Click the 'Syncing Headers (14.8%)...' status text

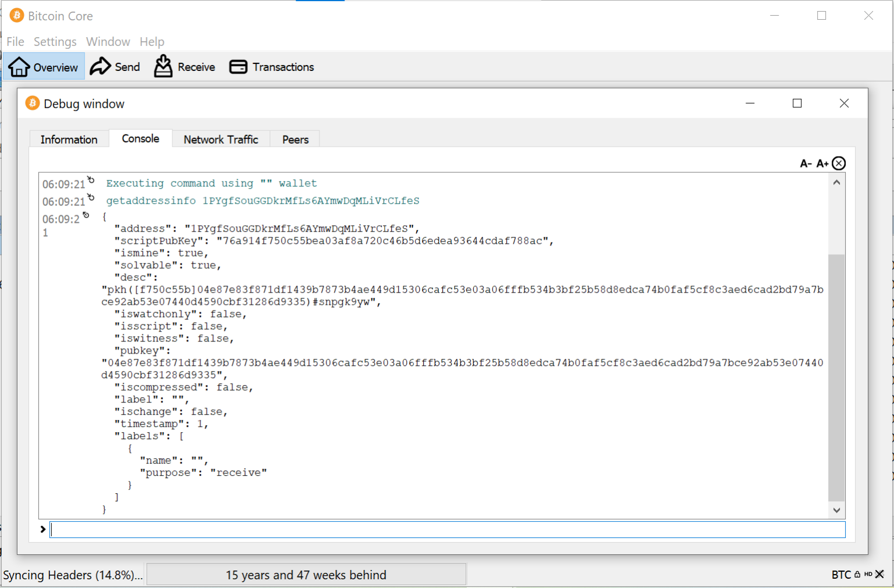pyautogui.click(x=73, y=575)
